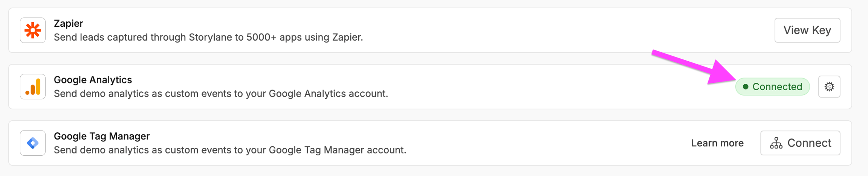Screen dimensions: 868x176
Task: Click the Google Tag Manager account description
Action: pos(230,150)
